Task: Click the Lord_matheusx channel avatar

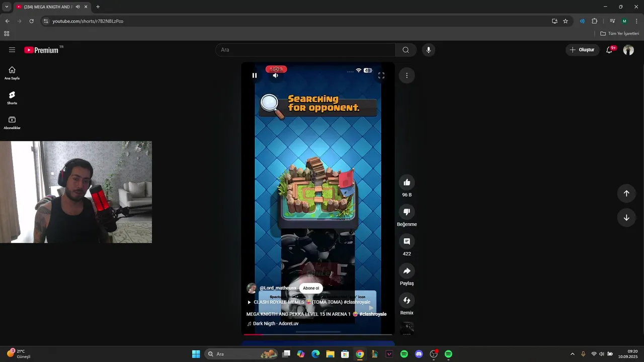Action: (252, 288)
